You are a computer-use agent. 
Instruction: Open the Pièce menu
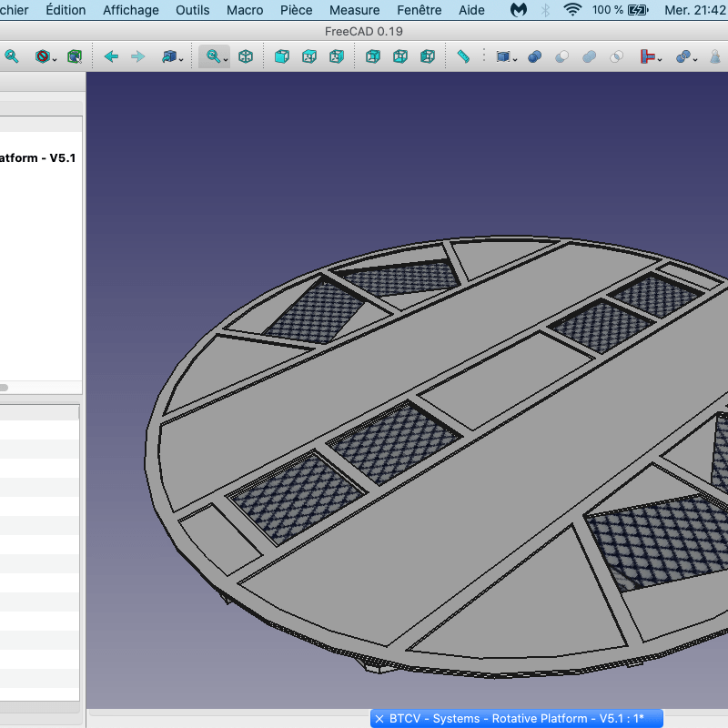(297, 10)
